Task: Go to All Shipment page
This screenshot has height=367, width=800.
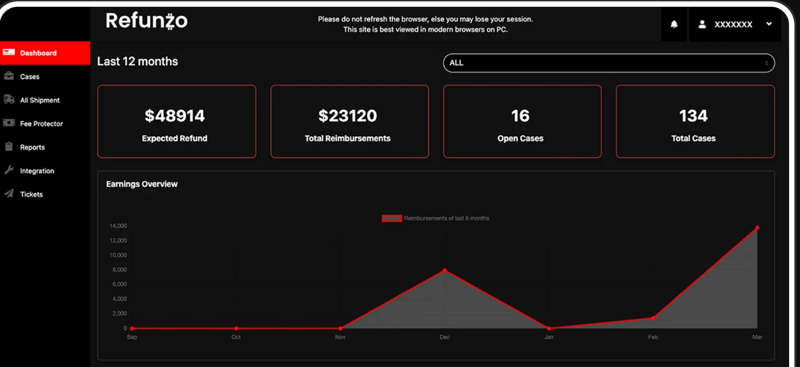Action: 45,100
